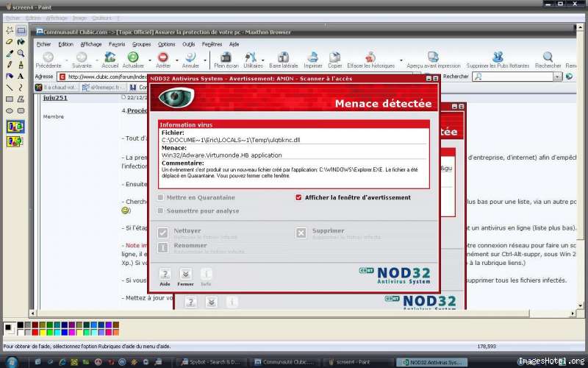This screenshot has height=368, width=588.
Task: Click Paint's horizontal scrollbar right arrow
Action: (x=573, y=314)
